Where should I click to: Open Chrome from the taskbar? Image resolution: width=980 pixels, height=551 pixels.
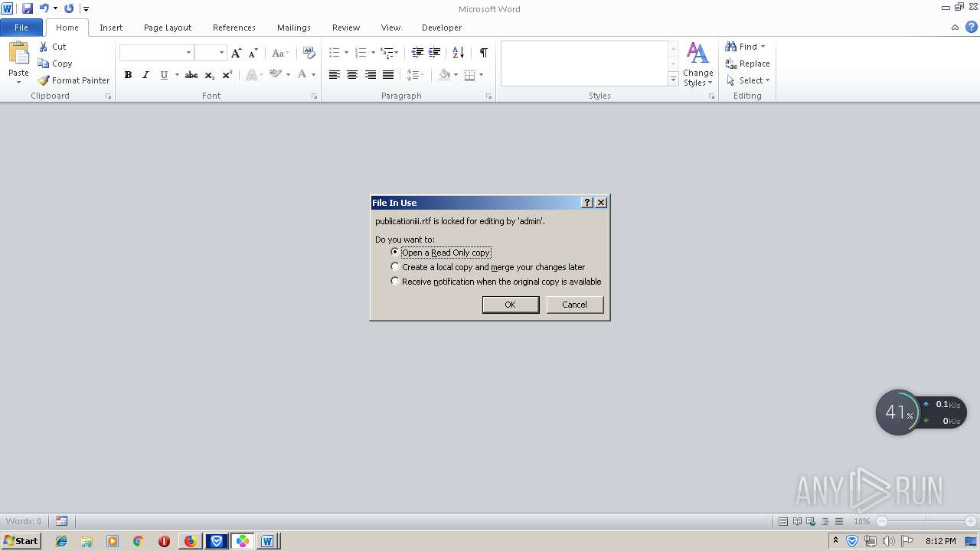(138, 541)
